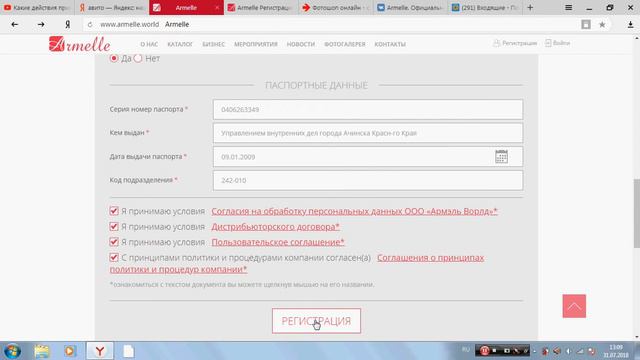640x360 pixels.
Task: Click the scroll-to-top arrow button
Action: pyautogui.click(x=574, y=306)
